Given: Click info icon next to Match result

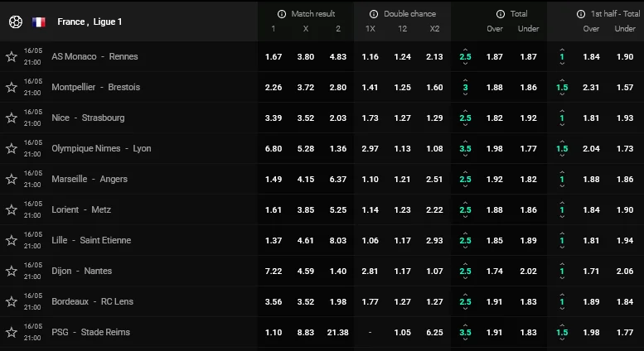Looking at the screenshot, I should (x=282, y=14).
